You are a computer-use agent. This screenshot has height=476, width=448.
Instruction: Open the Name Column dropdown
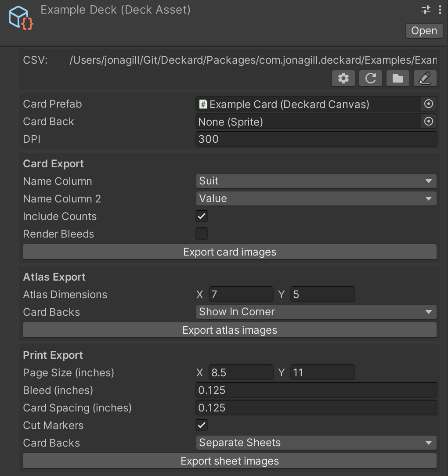(316, 181)
